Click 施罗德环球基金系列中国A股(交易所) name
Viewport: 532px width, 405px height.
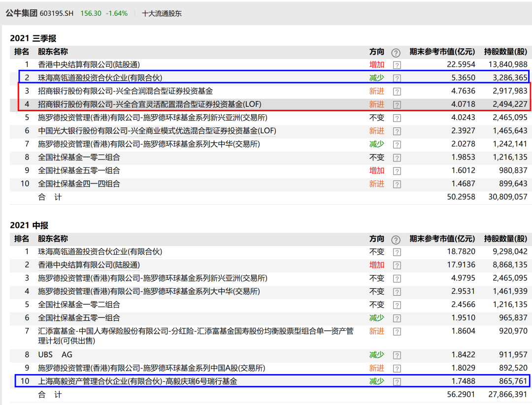[x=151, y=368]
